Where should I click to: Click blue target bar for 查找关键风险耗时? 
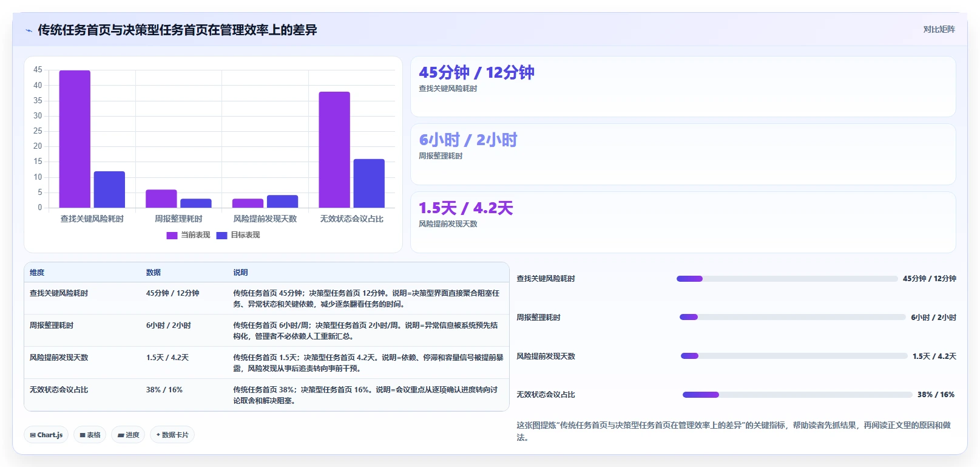pos(109,189)
